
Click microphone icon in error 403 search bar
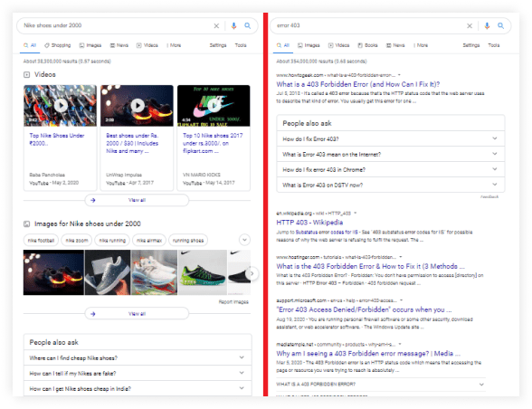[x=487, y=26]
